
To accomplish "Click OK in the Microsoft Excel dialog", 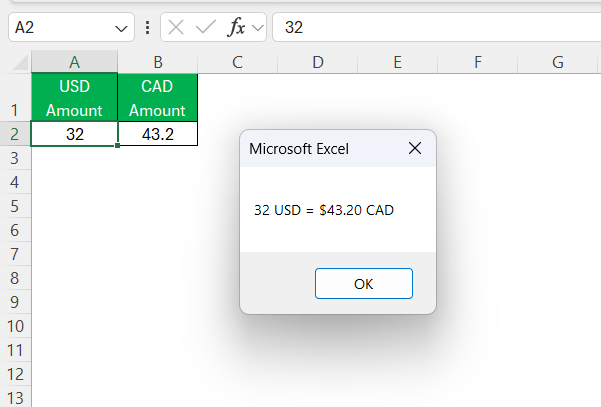I will (364, 284).
